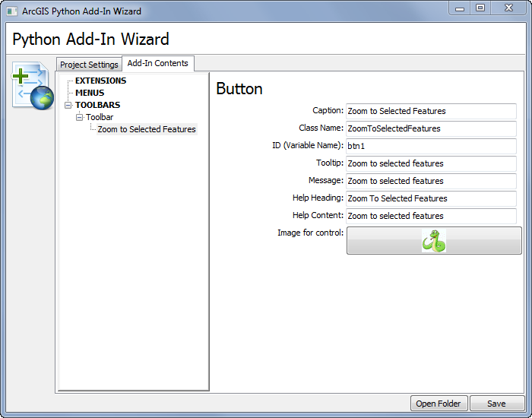
Task: Click the Message input field
Action: pyautogui.click(x=431, y=181)
